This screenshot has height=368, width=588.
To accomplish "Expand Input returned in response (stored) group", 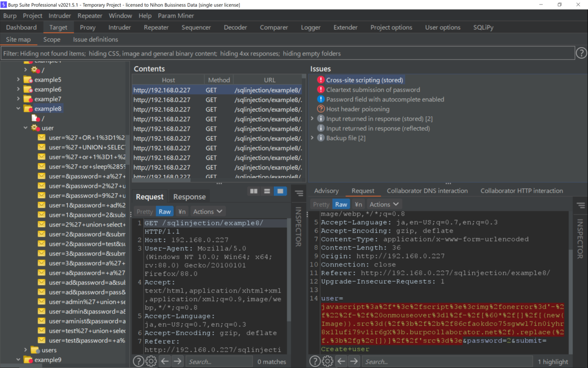I will (313, 119).
